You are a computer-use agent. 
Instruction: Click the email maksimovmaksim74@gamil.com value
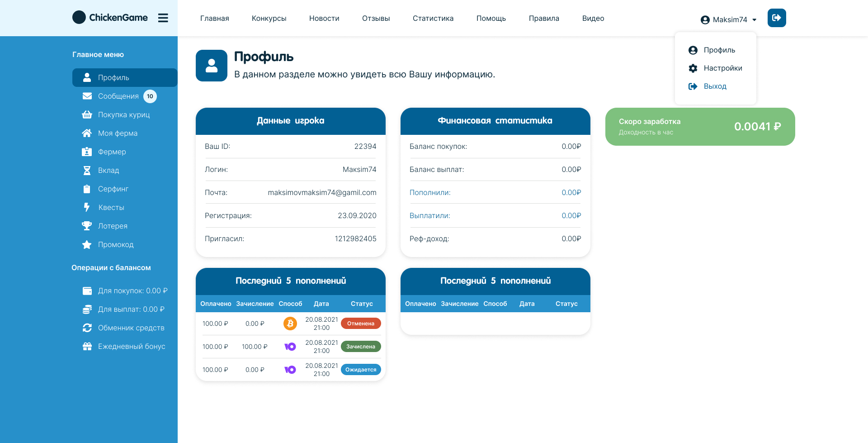(322, 193)
